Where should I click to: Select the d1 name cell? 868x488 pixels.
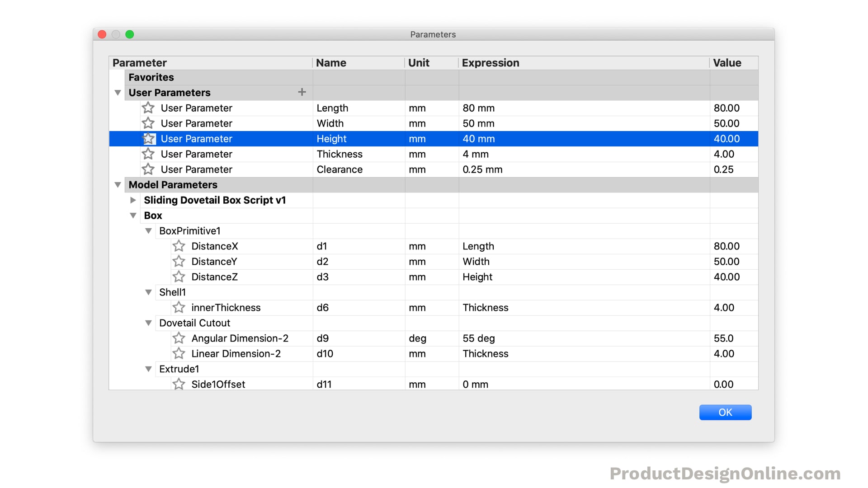coord(359,246)
